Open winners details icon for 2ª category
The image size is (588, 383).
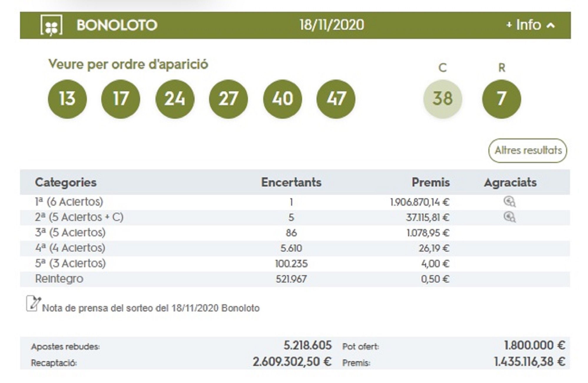(x=509, y=217)
